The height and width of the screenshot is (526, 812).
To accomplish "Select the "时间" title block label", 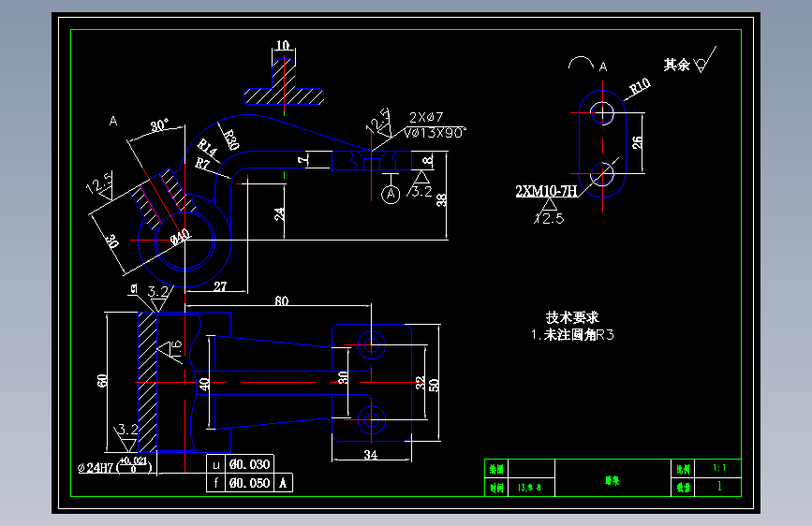I will [496, 488].
